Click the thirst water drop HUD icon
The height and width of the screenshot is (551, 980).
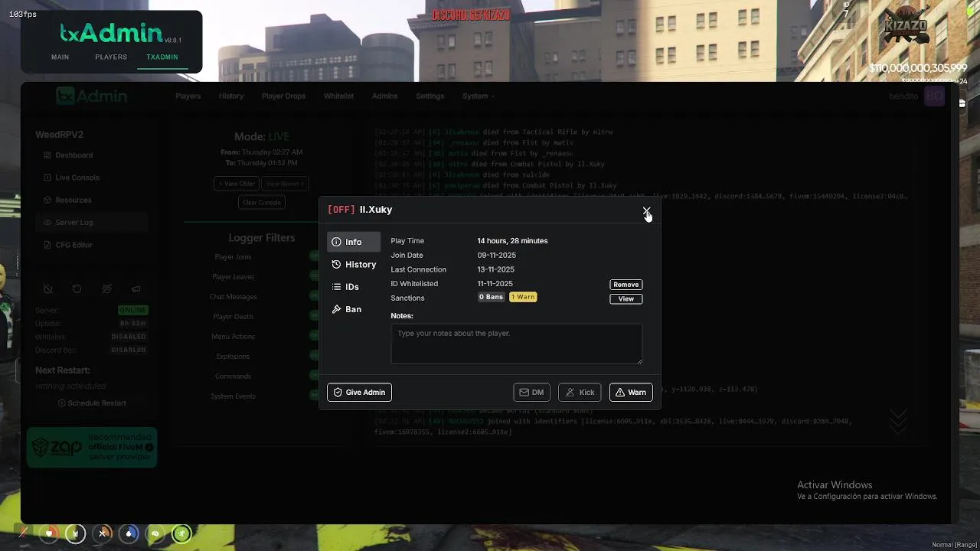(x=129, y=533)
